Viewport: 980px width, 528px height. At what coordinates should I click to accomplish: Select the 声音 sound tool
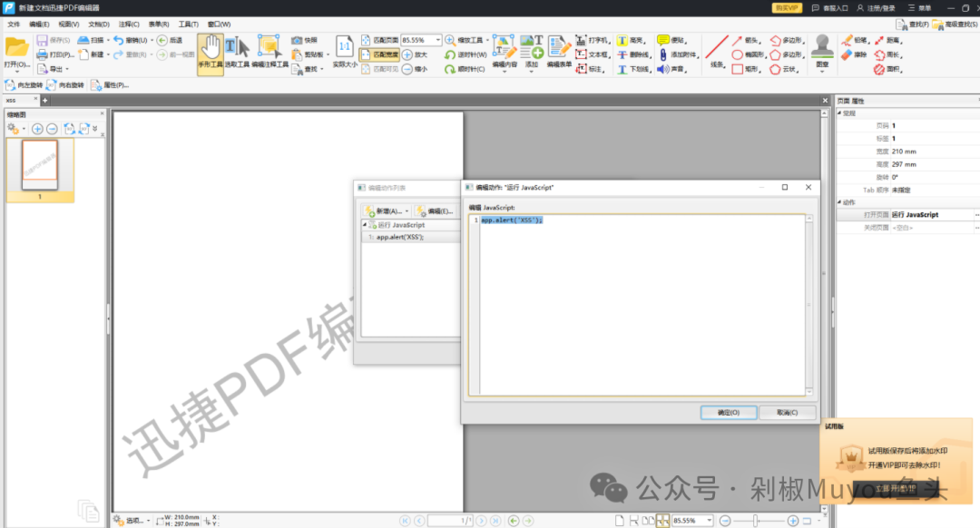click(x=663, y=69)
